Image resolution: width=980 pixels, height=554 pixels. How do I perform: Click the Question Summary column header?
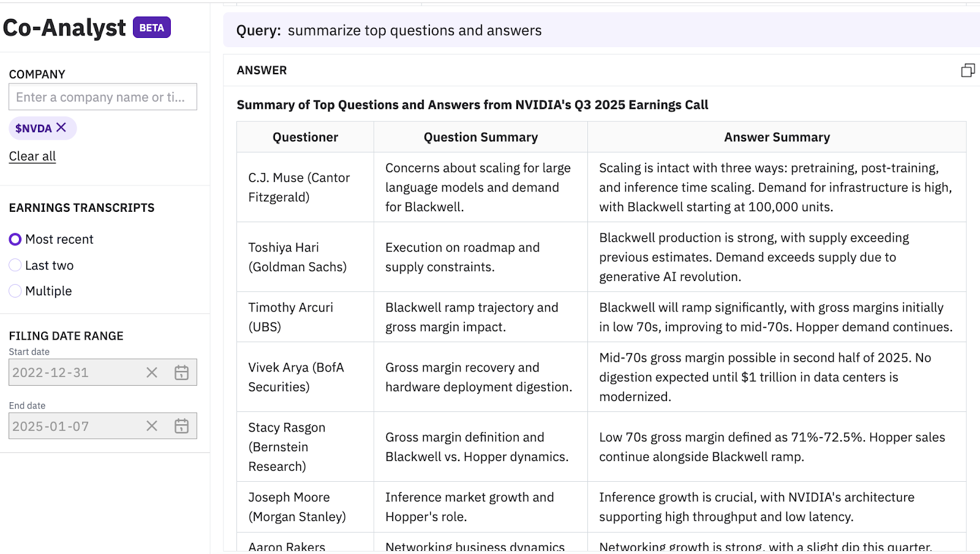coord(481,137)
